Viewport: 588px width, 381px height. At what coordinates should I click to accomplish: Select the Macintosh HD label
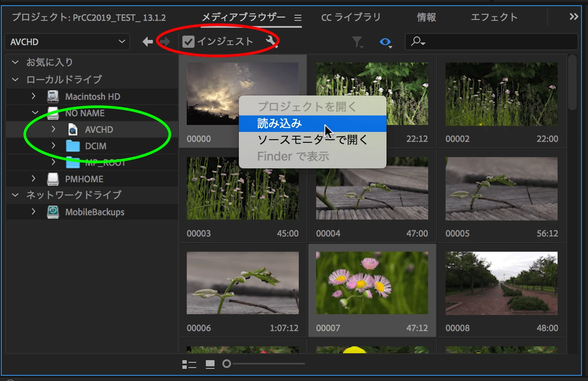point(92,96)
